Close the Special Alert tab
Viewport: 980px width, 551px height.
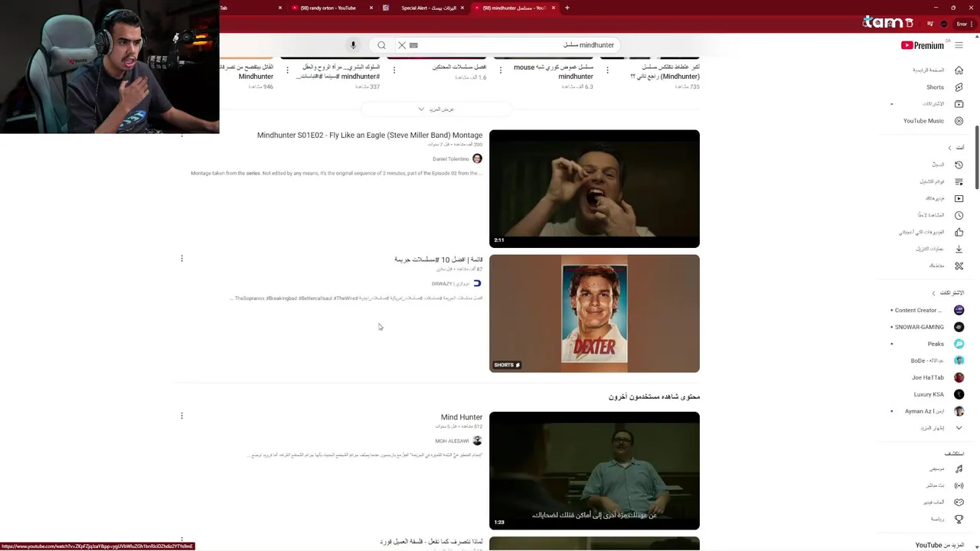462,8
